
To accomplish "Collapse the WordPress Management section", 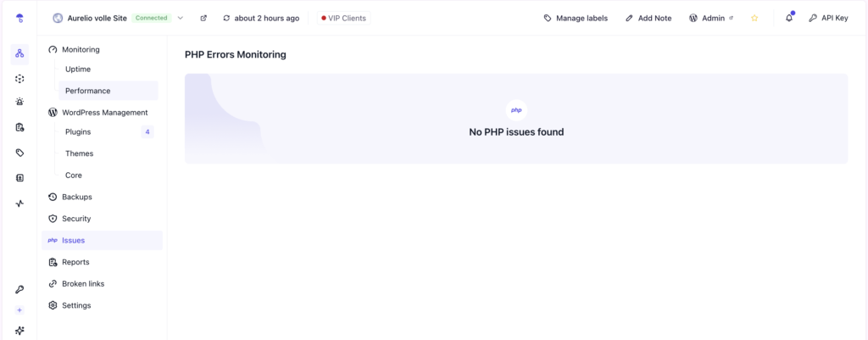I will (104, 112).
